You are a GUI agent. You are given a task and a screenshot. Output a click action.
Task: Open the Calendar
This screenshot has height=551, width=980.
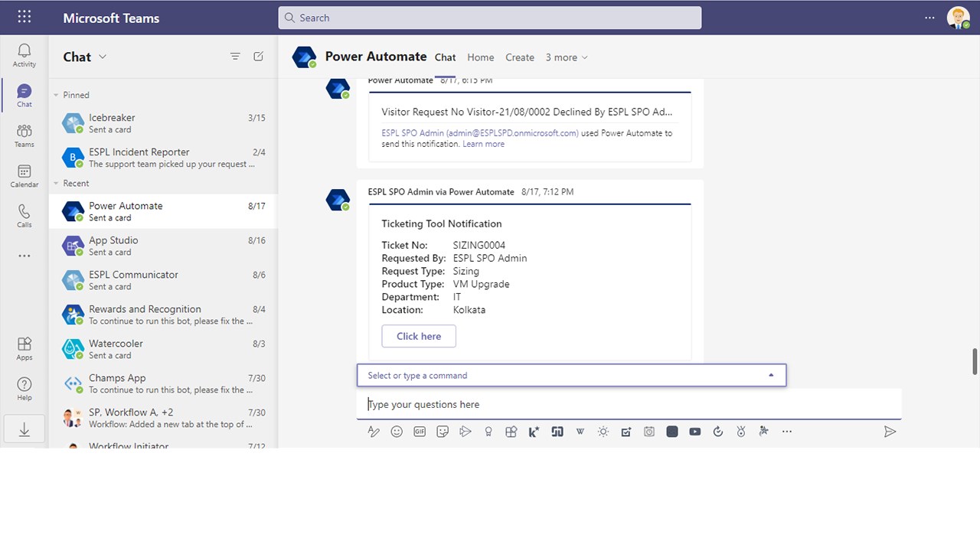(x=24, y=176)
